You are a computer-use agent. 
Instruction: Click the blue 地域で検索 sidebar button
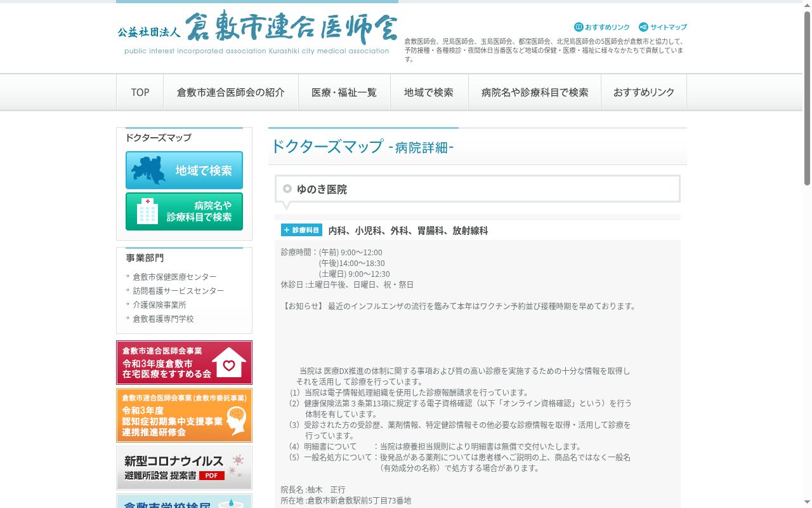pyautogui.click(x=184, y=170)
